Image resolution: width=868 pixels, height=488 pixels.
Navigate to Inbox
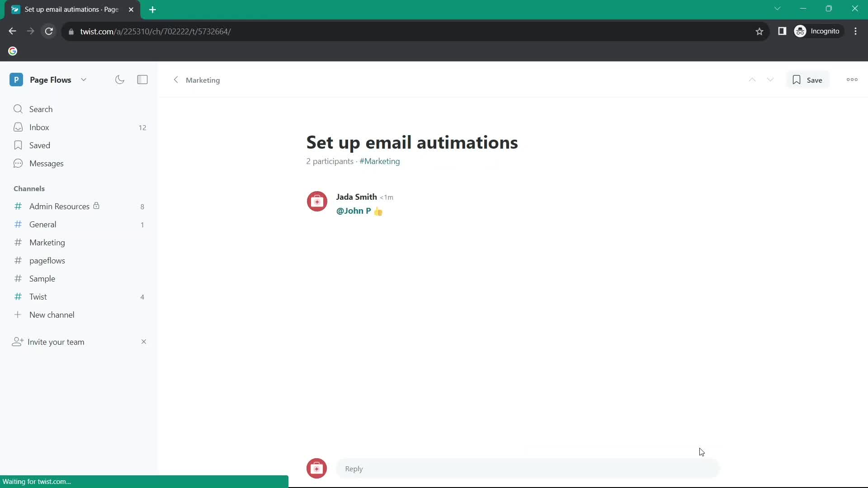click(39, 127)
